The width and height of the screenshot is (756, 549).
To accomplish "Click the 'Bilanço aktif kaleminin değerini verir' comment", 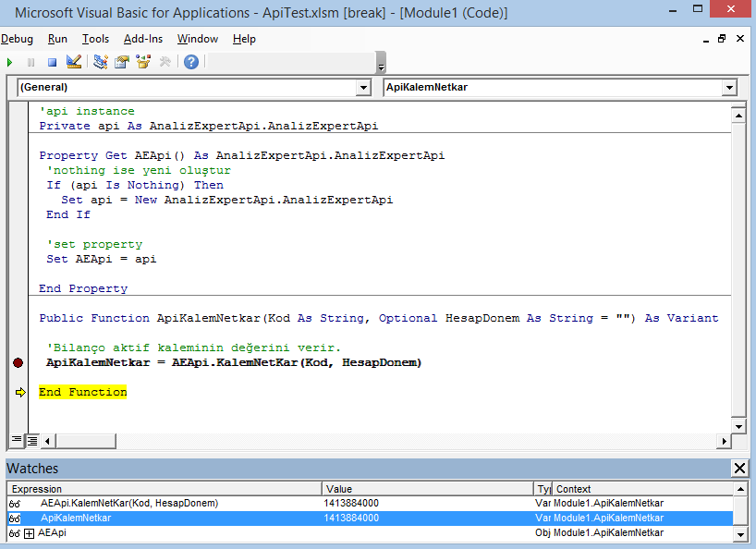I will coord(193,348).
